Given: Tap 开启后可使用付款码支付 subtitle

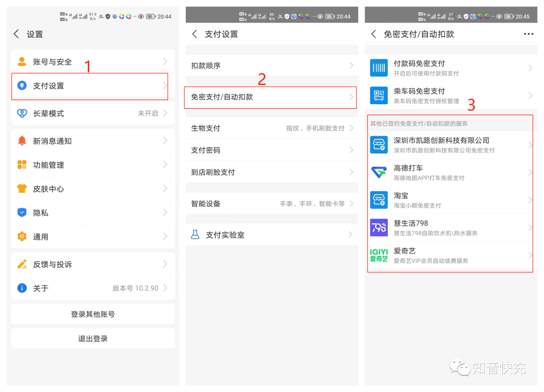Looking at the screenshot, I should point(426,73).
